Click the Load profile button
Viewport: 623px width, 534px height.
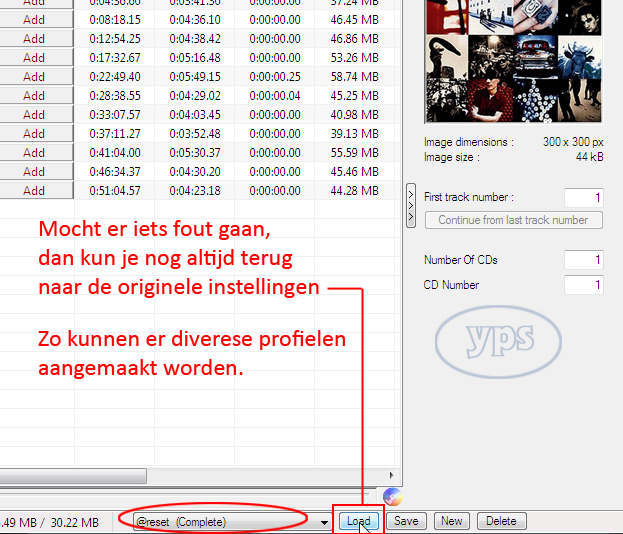coord(358,521)
